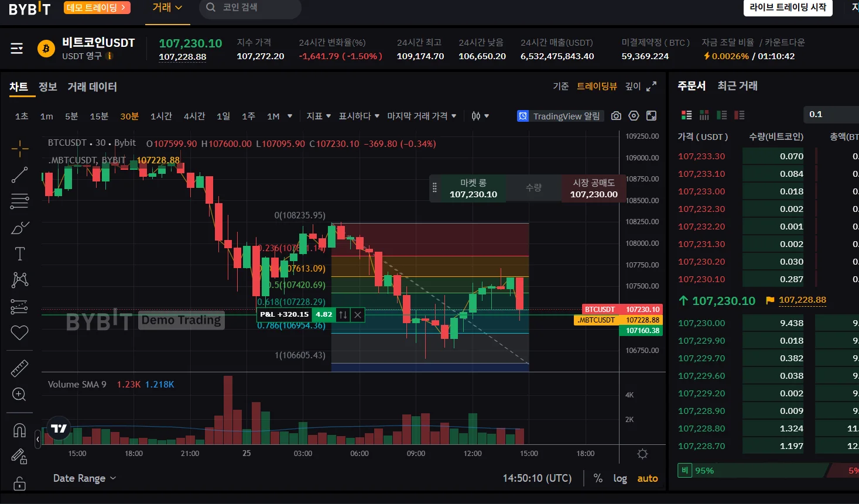Viewport: 859px width, 504px height.
Task: Click the 라이브 트레이딩 시작 button
Action: tap(788, 8)
